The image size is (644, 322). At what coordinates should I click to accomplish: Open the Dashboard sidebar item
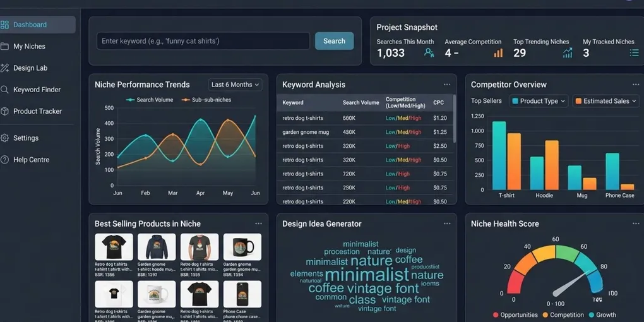point(37,25)
